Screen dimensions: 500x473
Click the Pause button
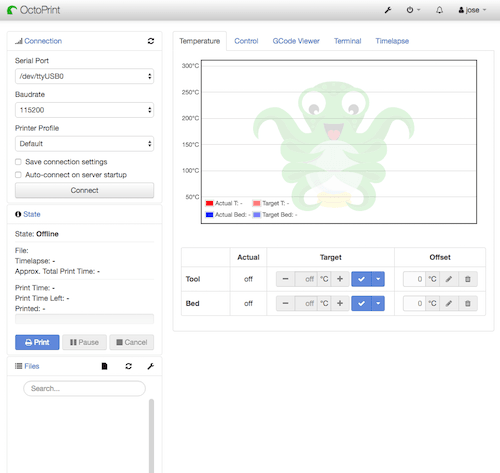[x=84, y=342]
